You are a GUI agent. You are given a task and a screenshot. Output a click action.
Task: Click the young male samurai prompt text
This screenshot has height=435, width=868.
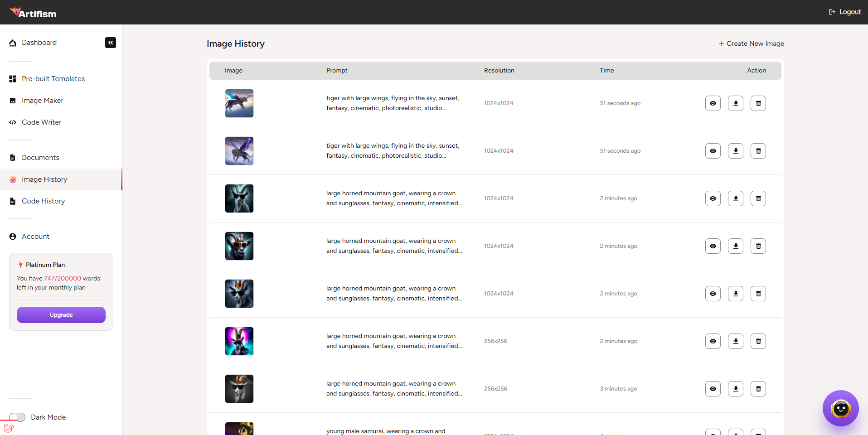click(386, 431)
